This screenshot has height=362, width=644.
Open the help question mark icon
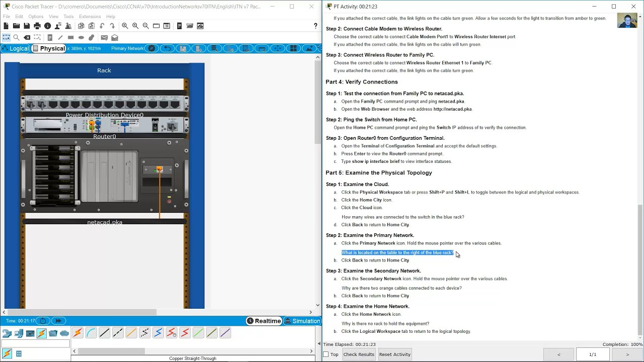316,26
